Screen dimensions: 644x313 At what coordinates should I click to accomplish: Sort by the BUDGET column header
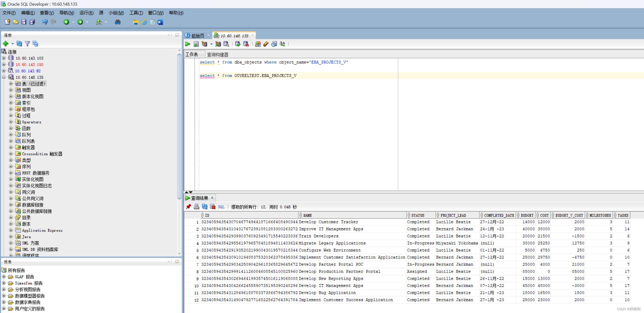point(527,216)
